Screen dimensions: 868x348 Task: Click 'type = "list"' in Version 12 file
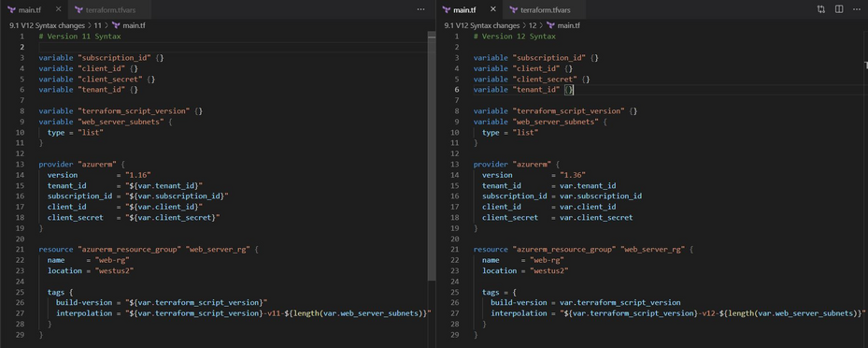point(510,133)
